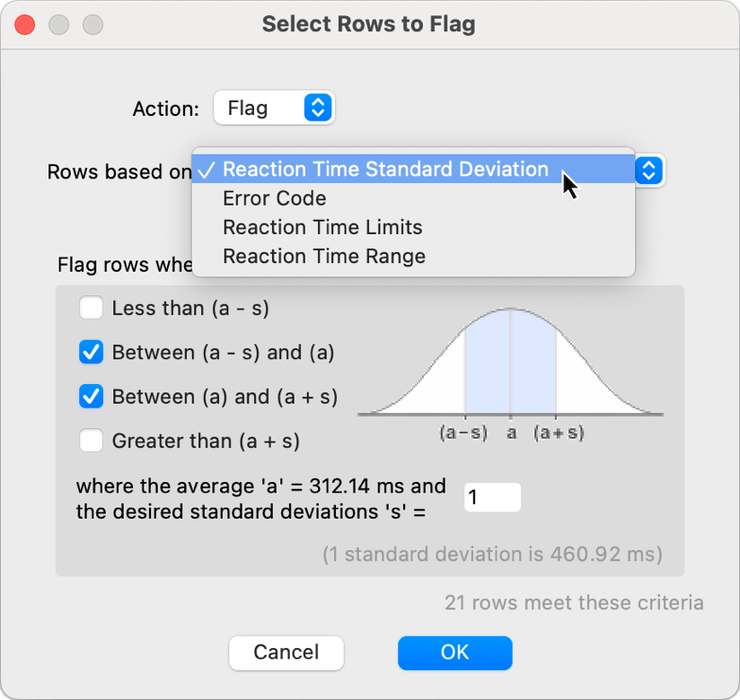The height and width of the screenshot is (700, 740).
Task: Select Reaction Time Standard Deviation menu option
Action: tap(384, 170)
